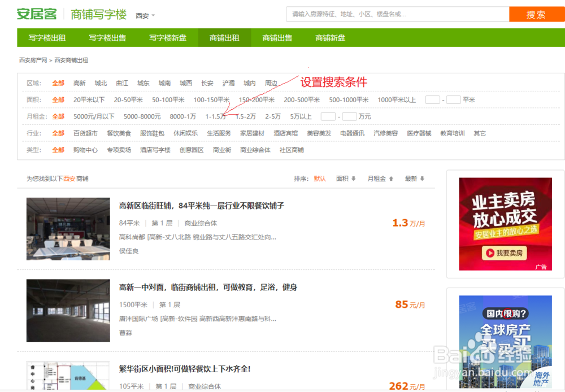Click the 繁华街区小面积 floor plan thumbnail
The width and height of the screenshot is (565, 392).
point(68,376)
